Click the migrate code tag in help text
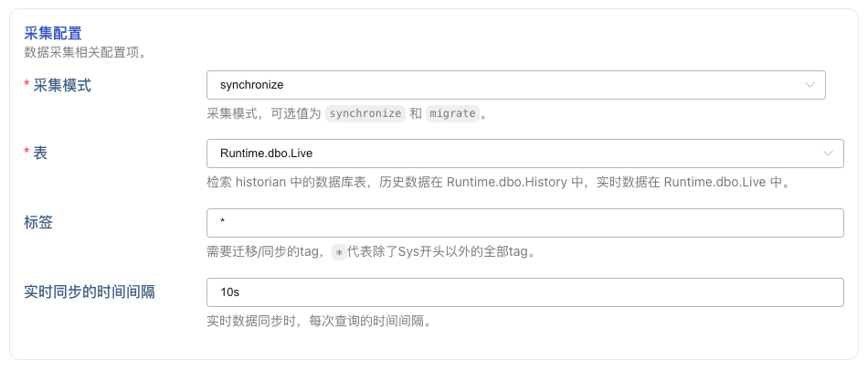This screenshot has height=371, width=868. tap(452, 114)
